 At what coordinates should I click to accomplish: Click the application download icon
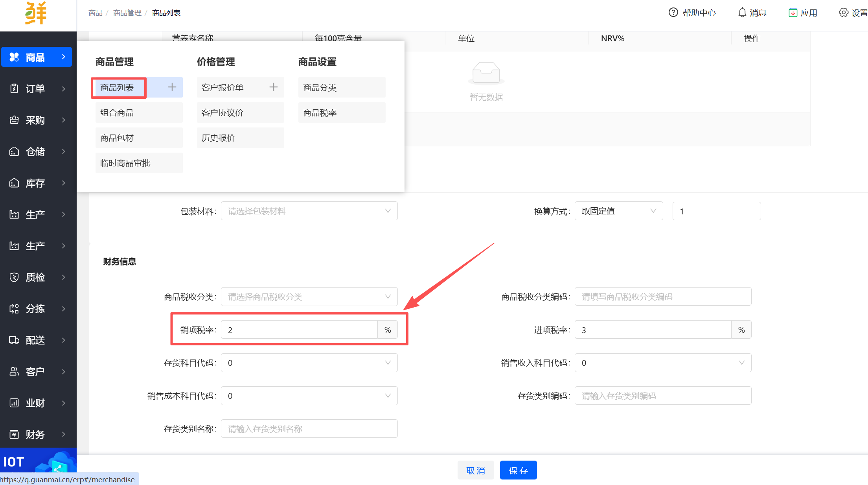[x=793, y=13]
